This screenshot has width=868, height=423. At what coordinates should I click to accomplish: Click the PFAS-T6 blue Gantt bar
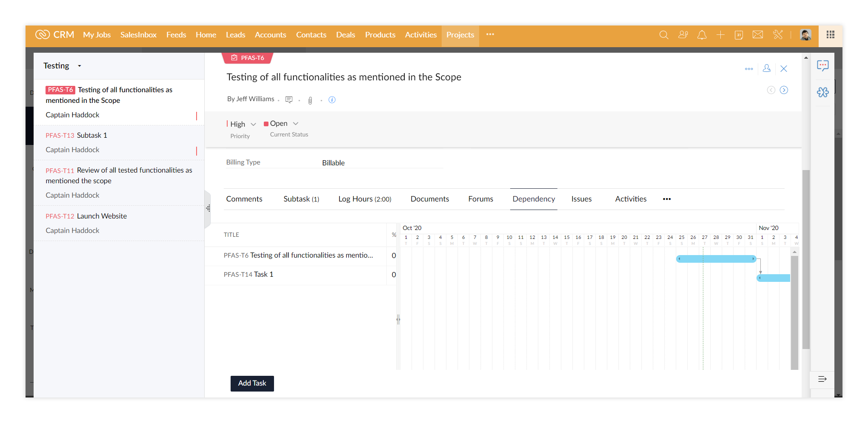pyautogui.click(x=716, y=259)
